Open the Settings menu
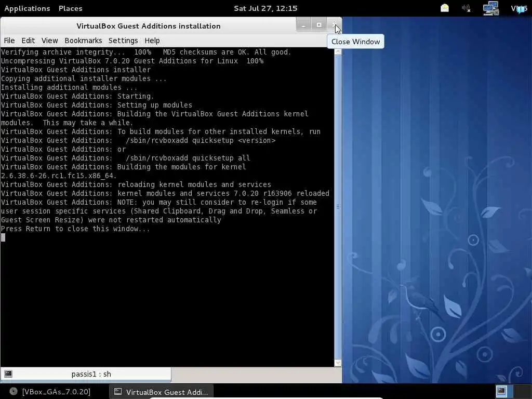The width and height of the screenshot is (532, 399). pos(123,41)
